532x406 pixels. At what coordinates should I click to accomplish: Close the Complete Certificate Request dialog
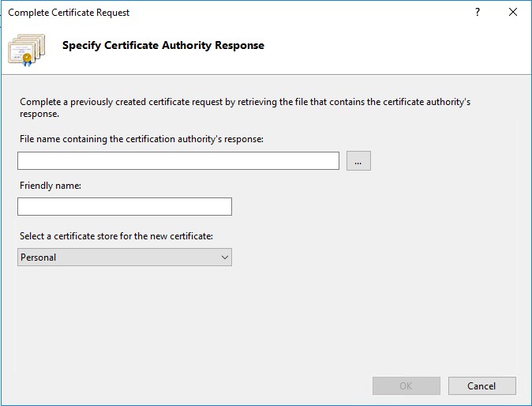click(513, 12)
